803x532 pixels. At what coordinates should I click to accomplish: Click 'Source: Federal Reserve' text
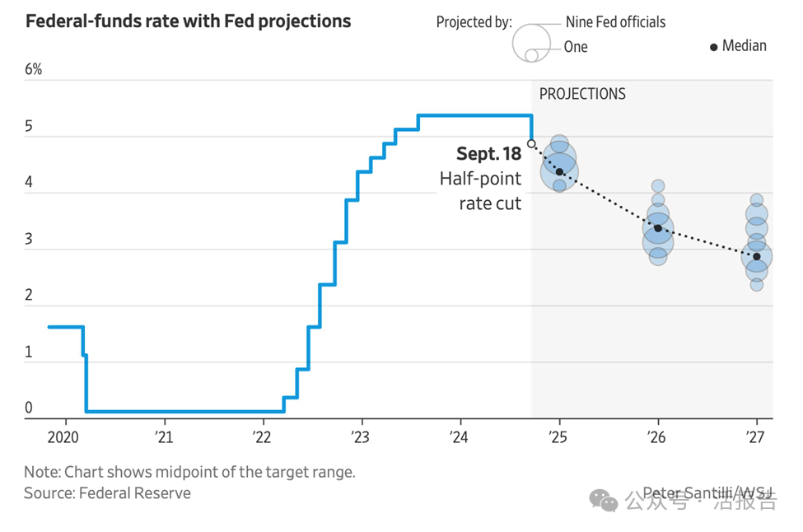(x=107, y=493)
